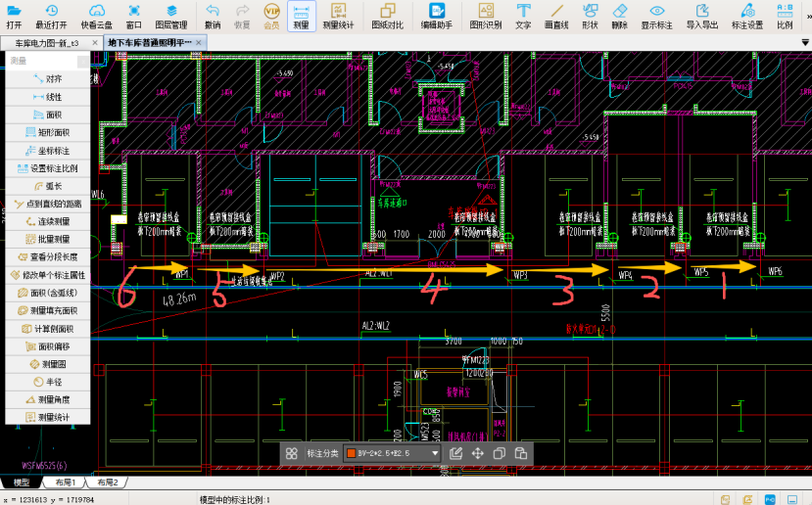Click the orange annotation color swatch
Screen dimensions: 812x505
click(x=351, y=454)
